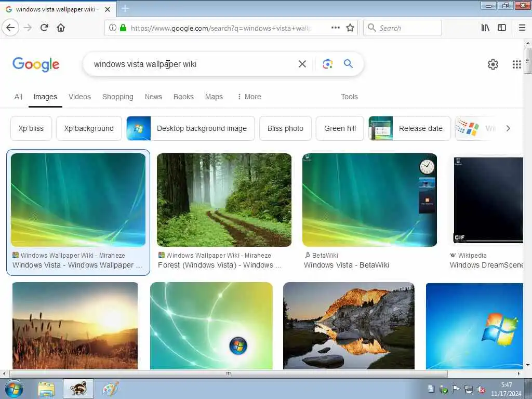The image size is (532, 399).
Task: Open the Windows 7 logo wallpaper
Action: pyautogui.click(x=474, y=326)
